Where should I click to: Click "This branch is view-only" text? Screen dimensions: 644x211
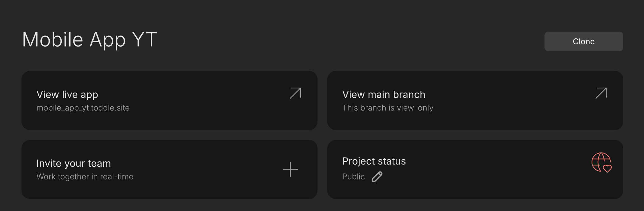[388, 108]
